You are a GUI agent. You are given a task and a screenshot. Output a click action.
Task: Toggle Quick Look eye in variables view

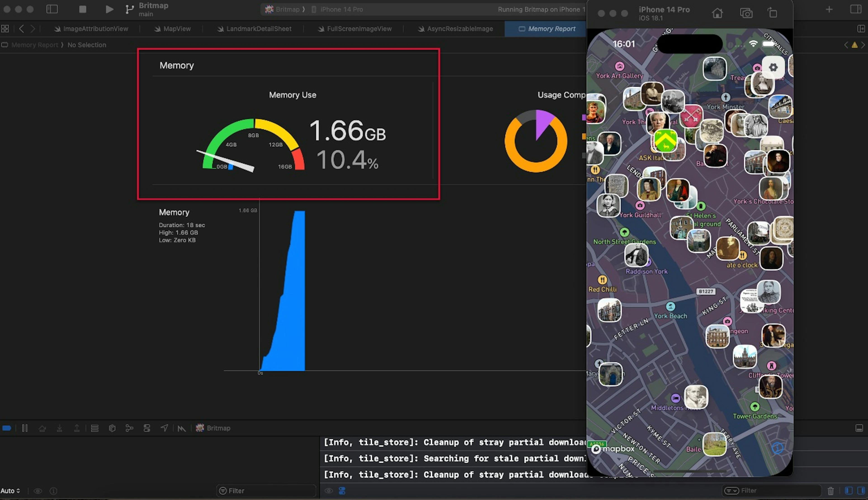(x=38, y=491)
